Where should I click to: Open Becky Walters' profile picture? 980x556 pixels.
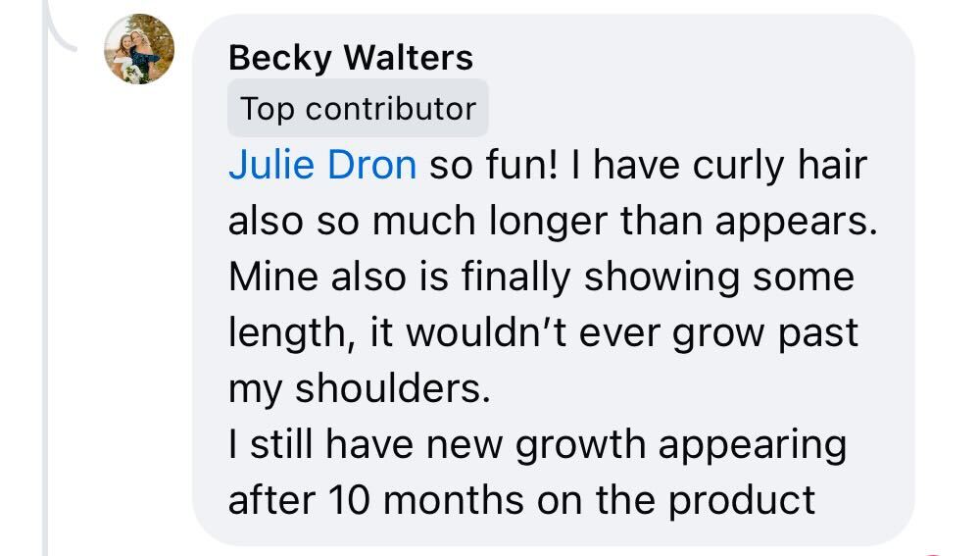pos(139,49)
